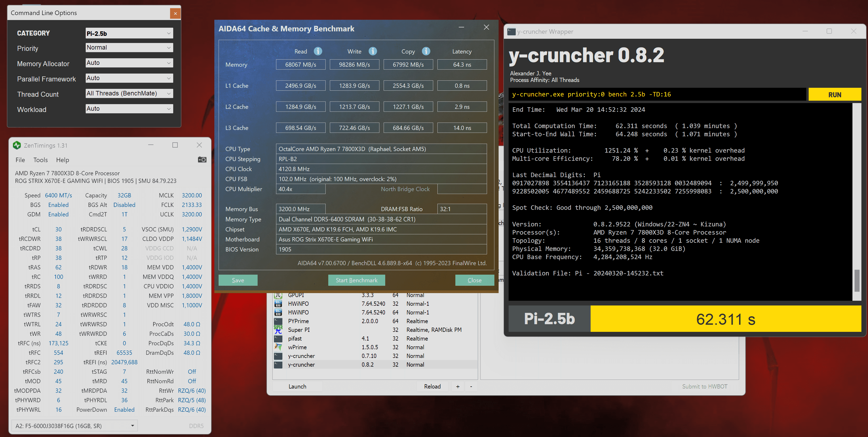Viewport: 868px width, 437px height.
Task: Open the Help menu in ZenTimings
Action: (x=62, y=160)
